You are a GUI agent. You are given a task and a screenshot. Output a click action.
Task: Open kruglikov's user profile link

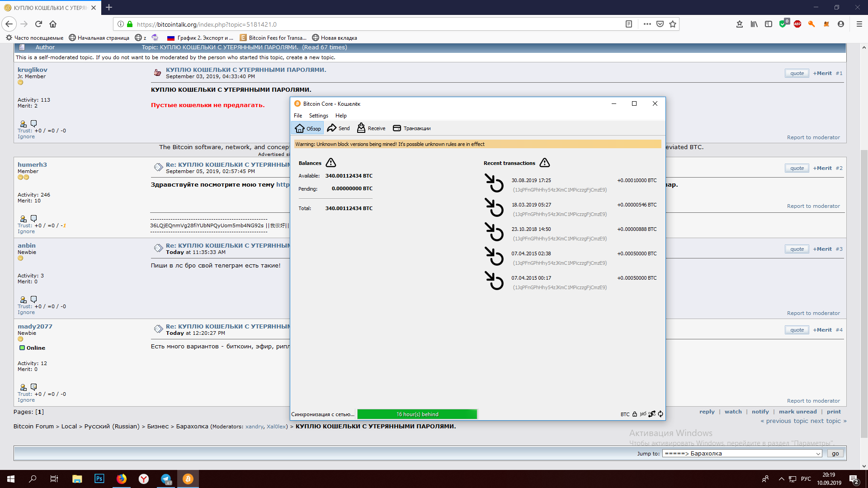(33, 70)
